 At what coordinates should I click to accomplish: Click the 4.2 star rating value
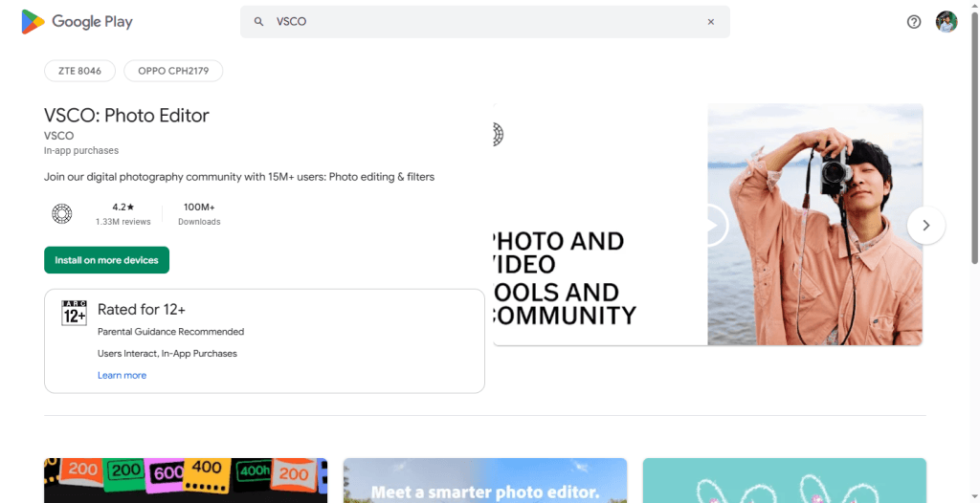pos(123,207)
